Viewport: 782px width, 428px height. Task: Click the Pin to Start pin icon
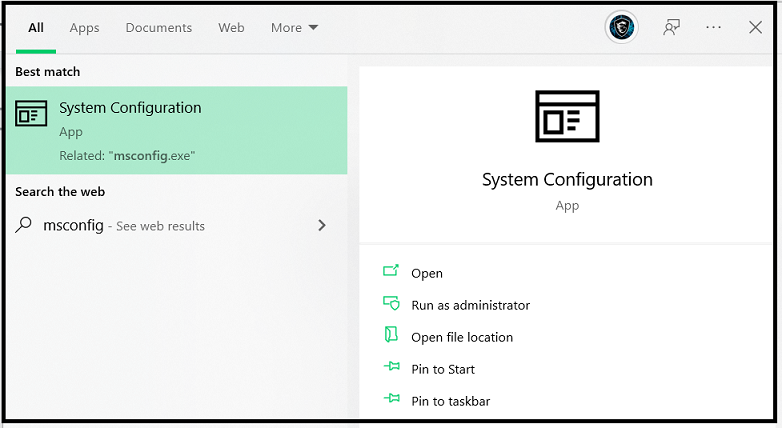point(391,367)
